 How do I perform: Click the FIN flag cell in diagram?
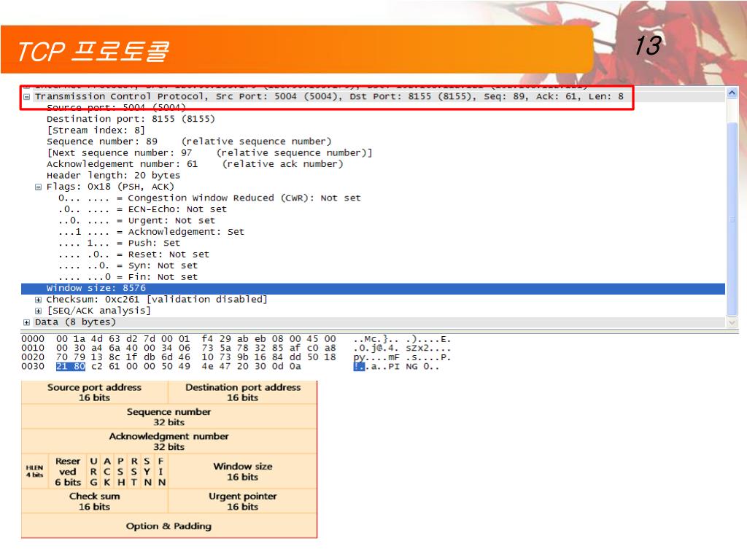point(161,472)
